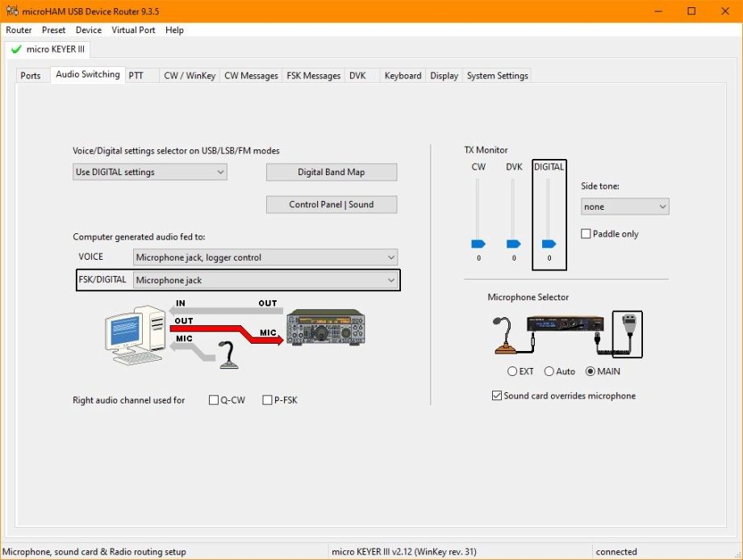Click the DIGITAL TX Monitor slider handle
Screen dimensions: 743x560
tap(549, 244)
